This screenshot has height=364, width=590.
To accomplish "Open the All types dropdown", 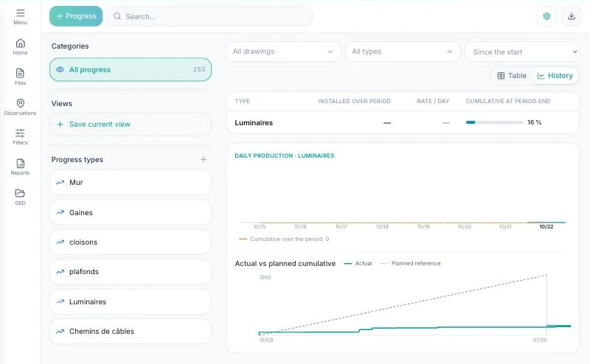I will pyautogui.click(x=403, y=52).
